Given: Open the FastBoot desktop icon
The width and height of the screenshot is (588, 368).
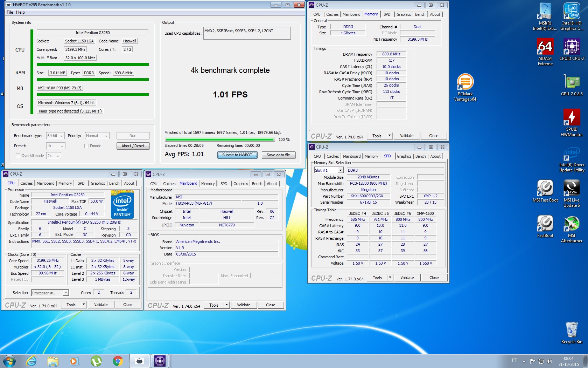Looking at the screenshot, I should click(x=545, y=226).
